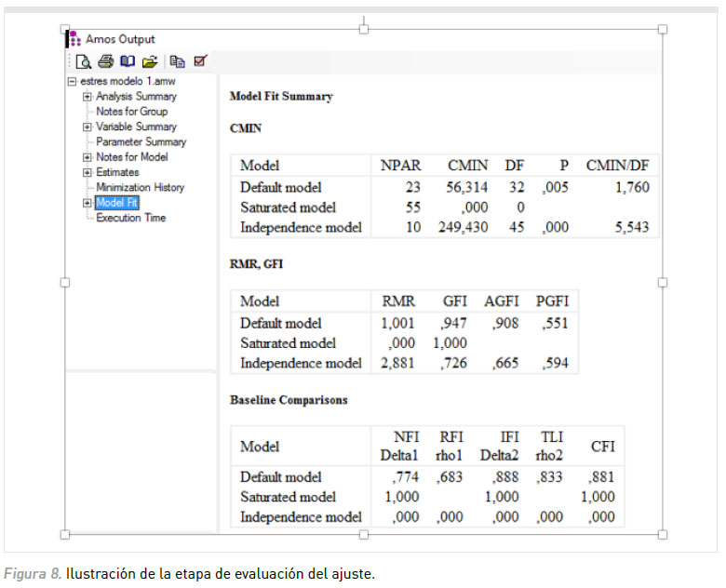Screen dimensions: 726x588
Task: Collapse the estres modelo 1.amw node
Action: coord(72,82)
